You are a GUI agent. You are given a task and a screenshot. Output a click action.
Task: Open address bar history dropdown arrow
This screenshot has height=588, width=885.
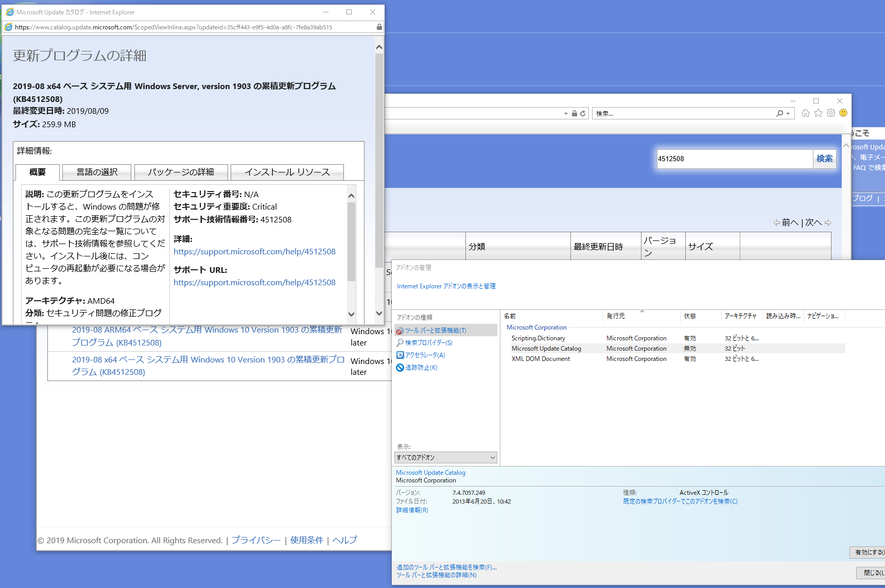566,114
